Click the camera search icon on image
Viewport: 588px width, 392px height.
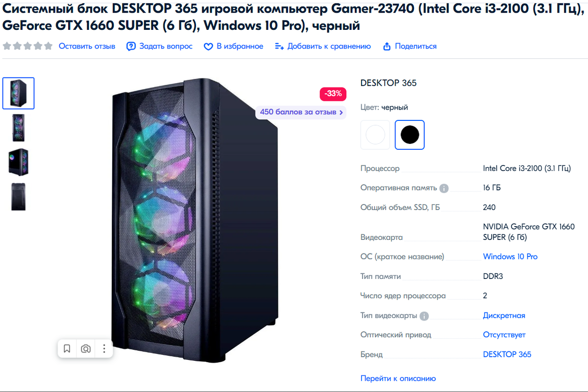[86, 348]
